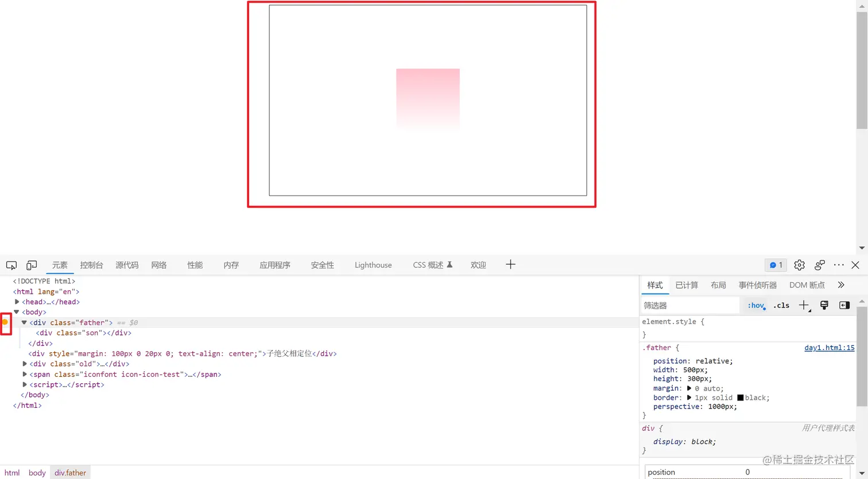Screen dimensions: 868x479
Task: Expand the span iconfont node
Action: [x=24, y=374]
